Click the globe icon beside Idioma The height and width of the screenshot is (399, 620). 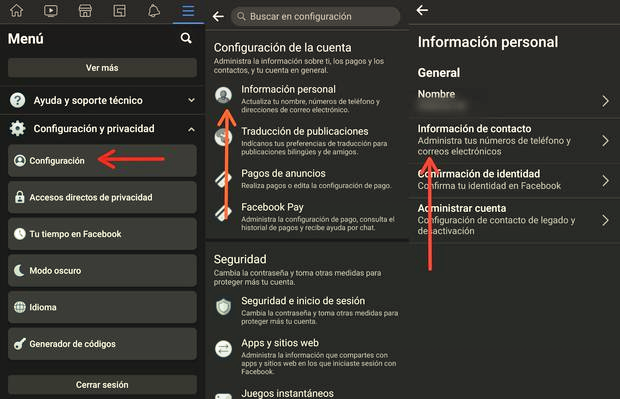pyautogui.click(x=19, y=307)
